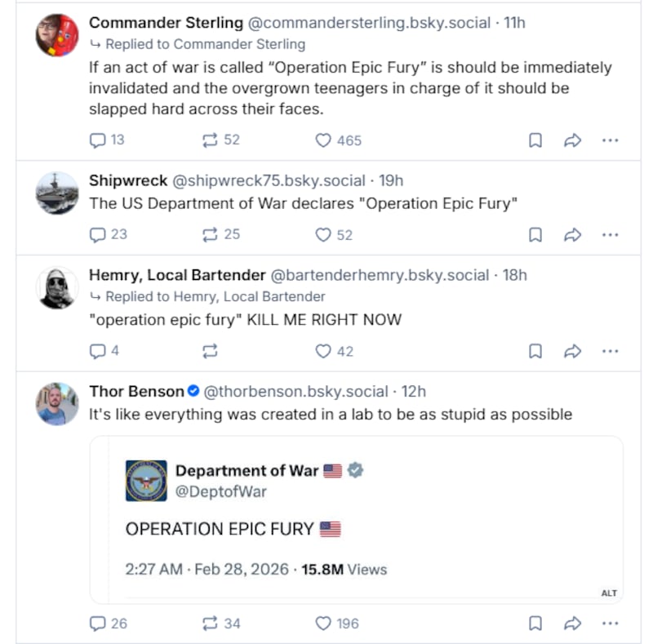This screenshot has height=644, width=653.
Task: Click the repost icon on Hemry's post
Action: [x=210, y=351]
